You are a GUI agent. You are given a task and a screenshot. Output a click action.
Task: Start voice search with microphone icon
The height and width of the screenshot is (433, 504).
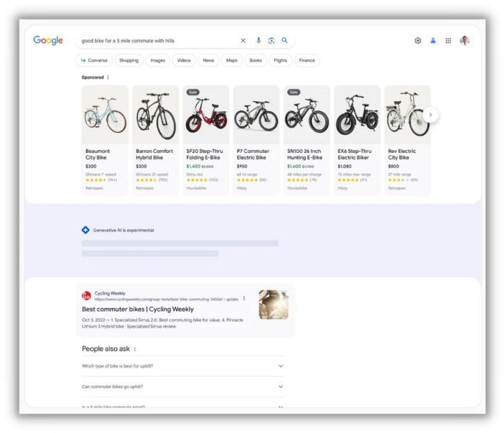[x=258, y=40]
